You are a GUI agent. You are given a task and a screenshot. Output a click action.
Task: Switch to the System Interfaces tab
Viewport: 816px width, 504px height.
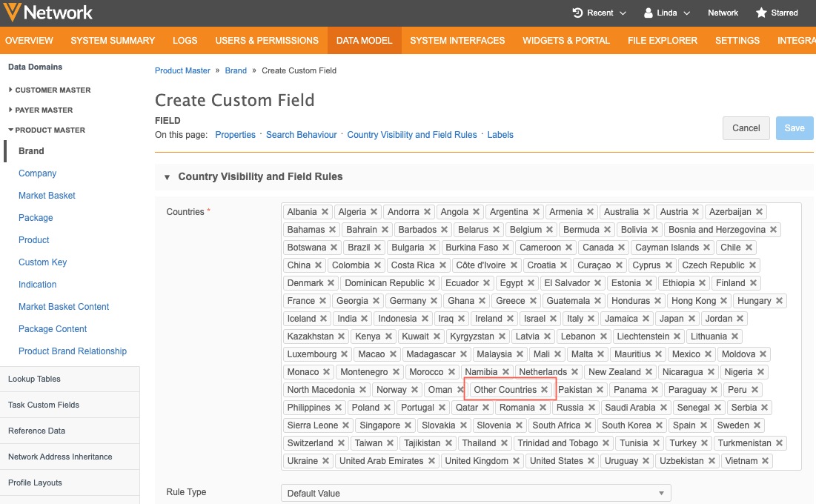(457, 41)
